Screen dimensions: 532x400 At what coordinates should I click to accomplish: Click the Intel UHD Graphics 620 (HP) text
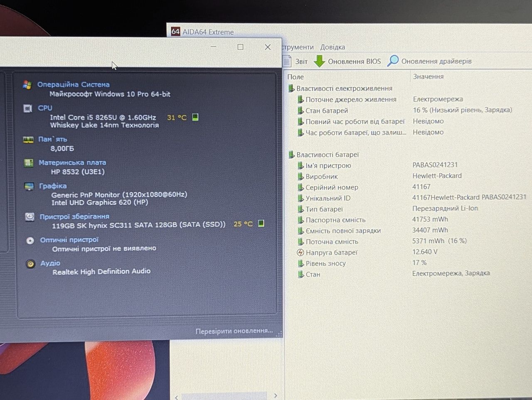100,202
